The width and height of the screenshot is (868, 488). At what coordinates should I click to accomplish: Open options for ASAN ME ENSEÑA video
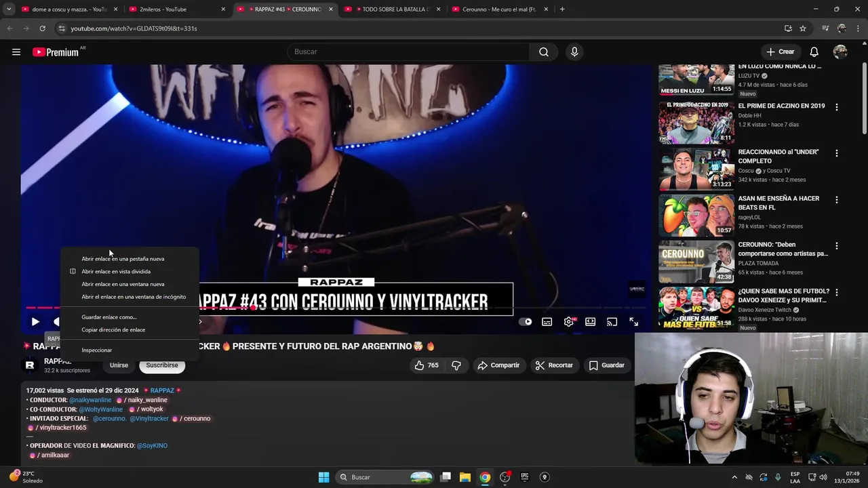[x=837, y=200]
